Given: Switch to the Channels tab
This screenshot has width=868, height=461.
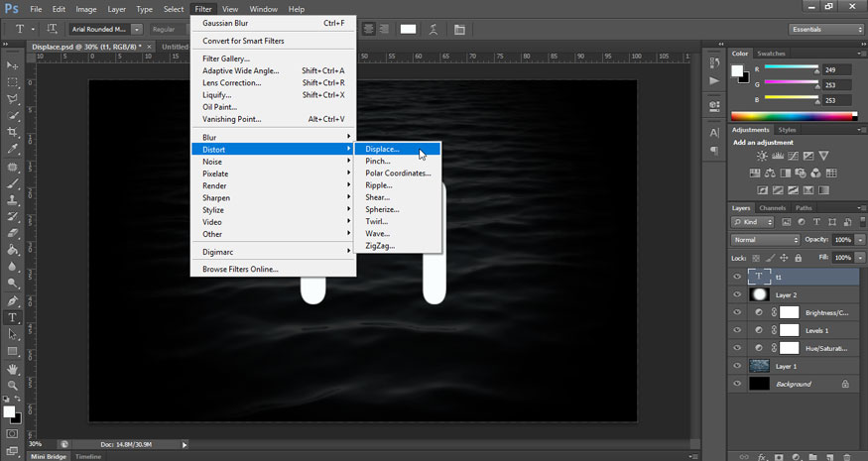Looking at the screenshot, I should tap(772, 208).
